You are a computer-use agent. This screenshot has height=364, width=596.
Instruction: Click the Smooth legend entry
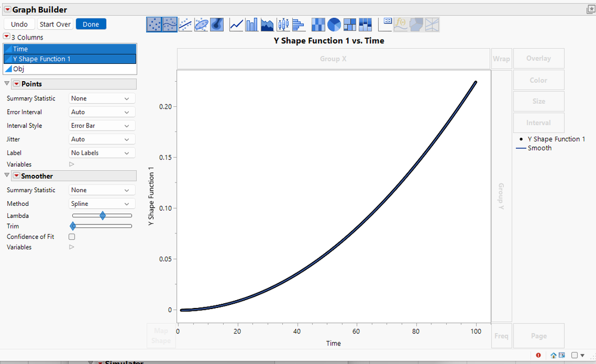pyautogui.click(x=534, y=148)
